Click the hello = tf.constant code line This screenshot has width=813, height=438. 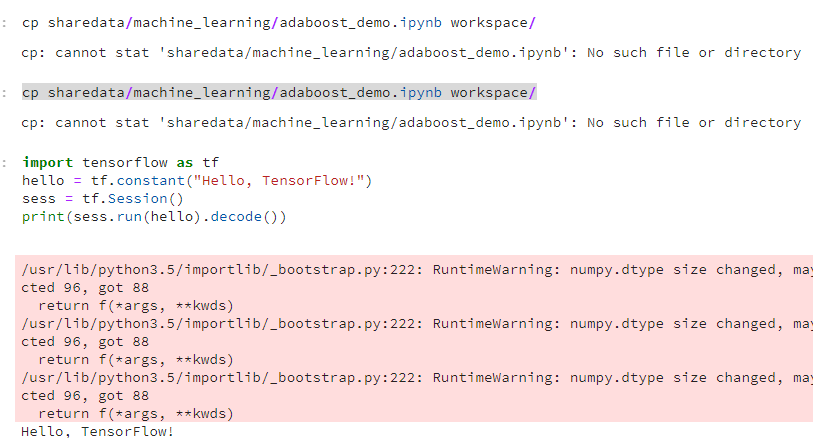197,181
